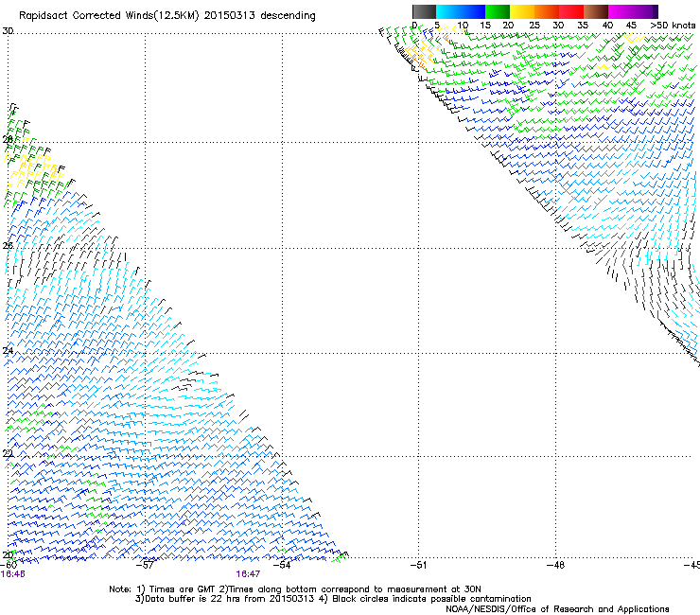Click the magenta 40-45 knots legend color
This screenshot has height=615, width=700.
click(621, 11)
